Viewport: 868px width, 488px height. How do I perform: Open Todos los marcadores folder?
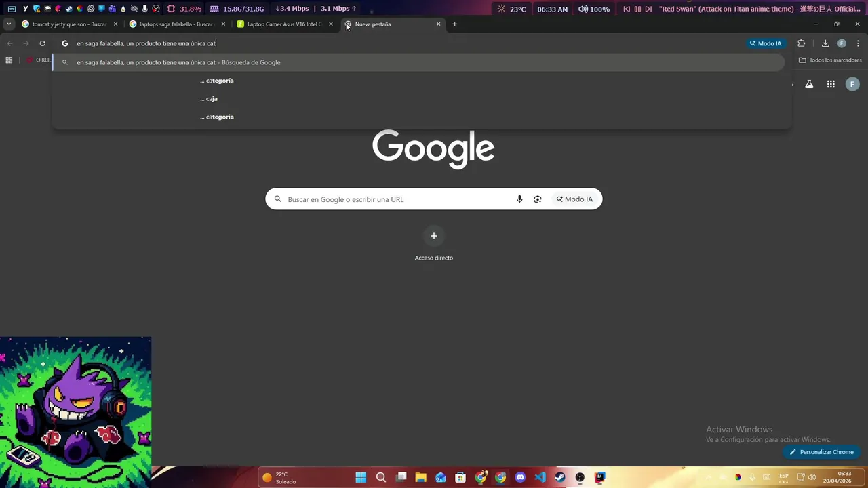coord(830,60)
